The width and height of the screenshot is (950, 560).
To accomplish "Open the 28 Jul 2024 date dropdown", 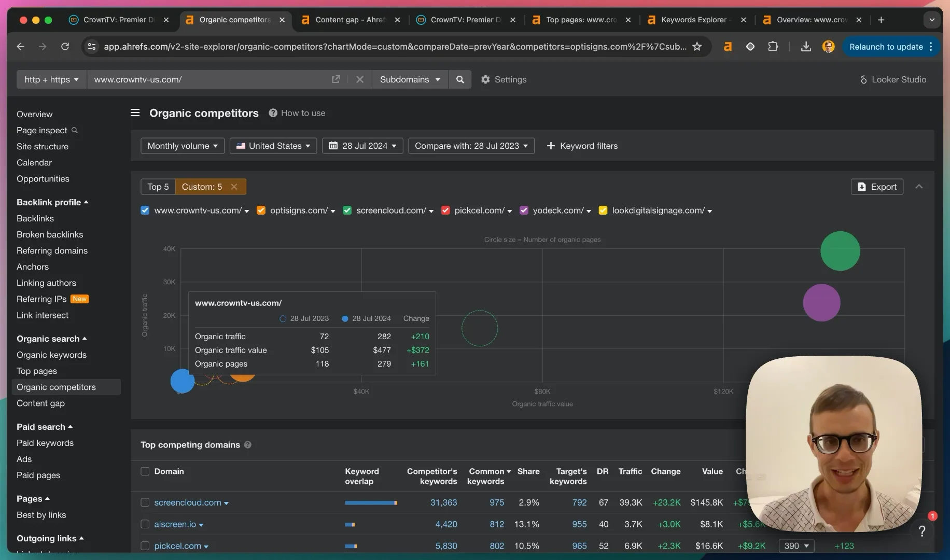I will pos(362,146).
